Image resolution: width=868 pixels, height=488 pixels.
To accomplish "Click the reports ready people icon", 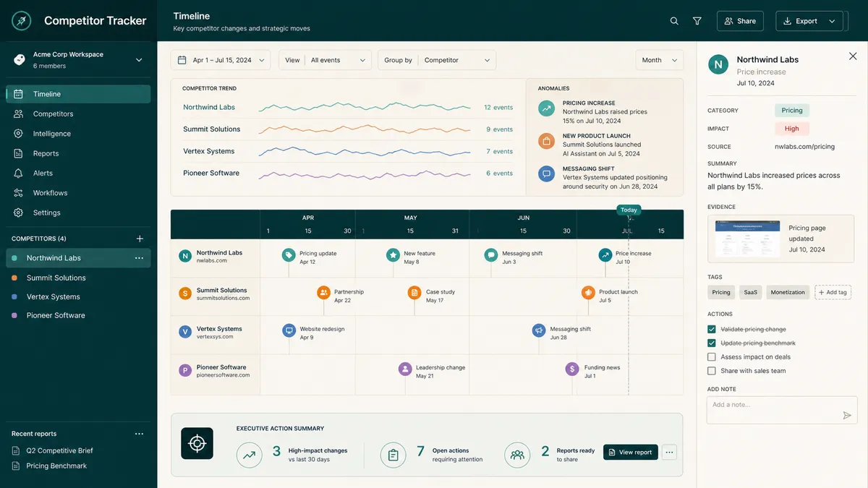I will tap(517, 455).
